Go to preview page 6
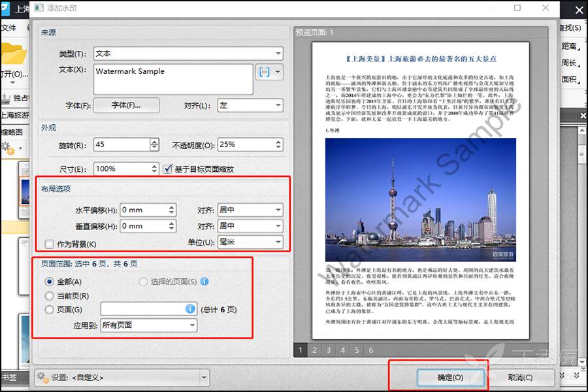Image resolution: width=588 pixels, height=392 pixels. (x=371, y=350)
